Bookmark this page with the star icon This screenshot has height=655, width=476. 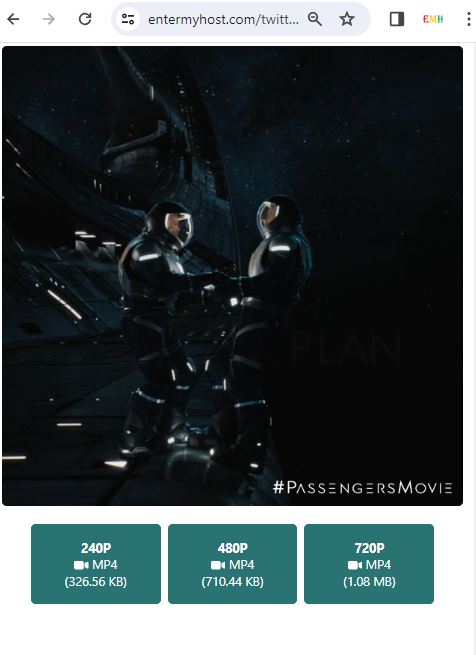[347, 19]
